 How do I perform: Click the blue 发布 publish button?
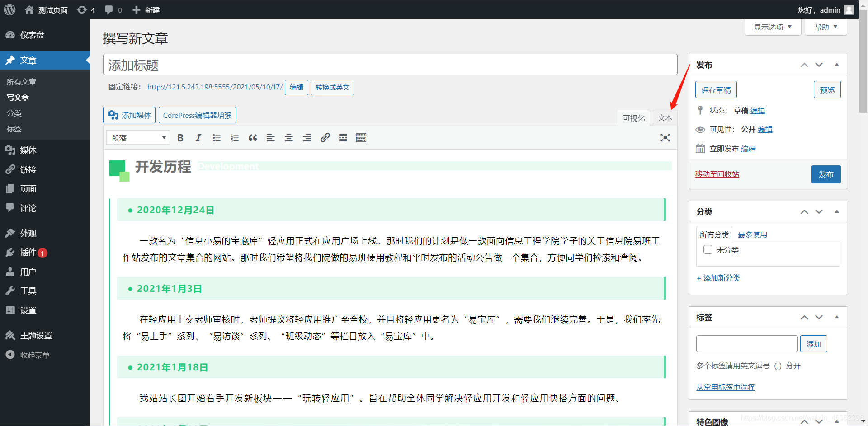click(x=826, y=174)
